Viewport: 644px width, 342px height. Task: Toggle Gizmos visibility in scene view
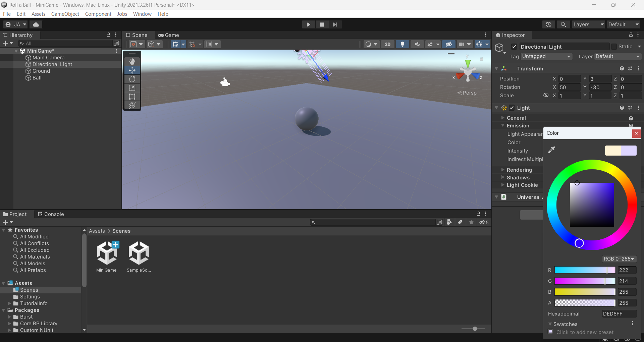point(479,44)
